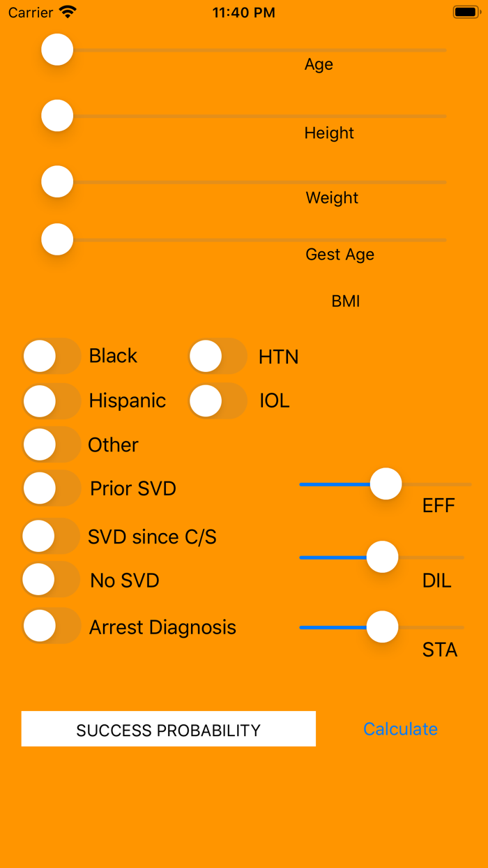This screenshot has height=868, width=488.
Task: Select the STA slider handle
Action: point(382,627)
